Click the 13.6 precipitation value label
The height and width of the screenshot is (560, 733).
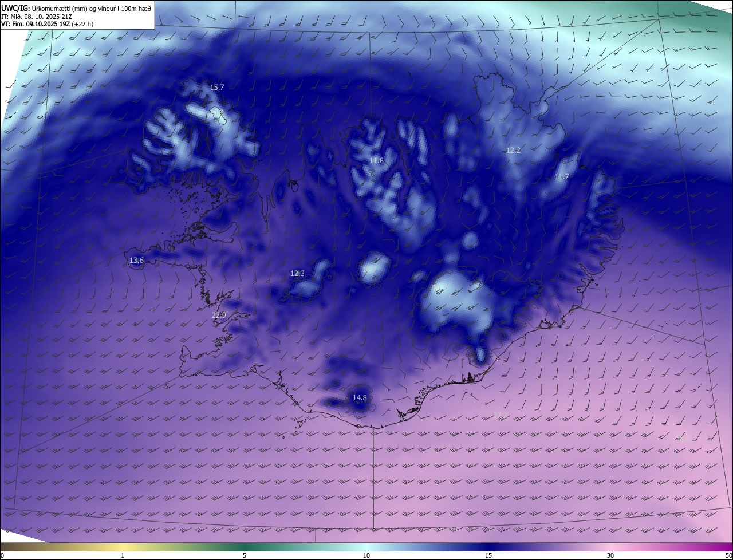click(136, 261)
